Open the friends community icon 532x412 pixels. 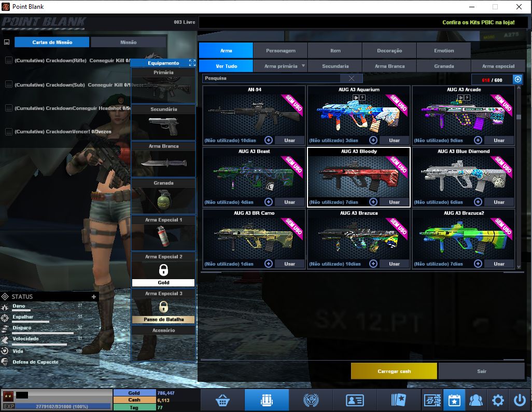point(475,401)
